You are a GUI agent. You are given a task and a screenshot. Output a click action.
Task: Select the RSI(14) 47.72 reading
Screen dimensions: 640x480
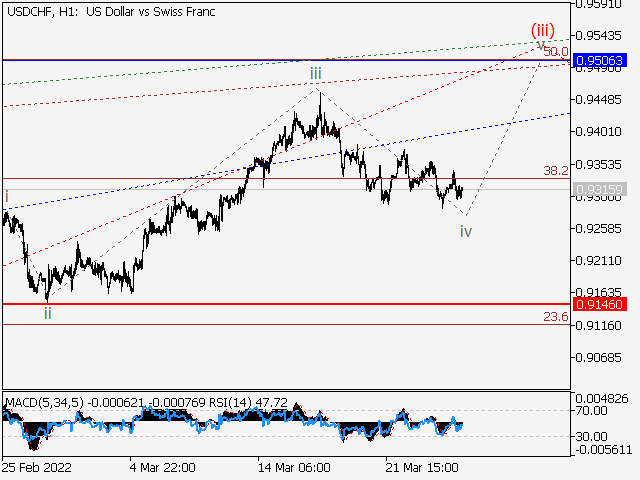pyautogui.click(x=248, y=403)
